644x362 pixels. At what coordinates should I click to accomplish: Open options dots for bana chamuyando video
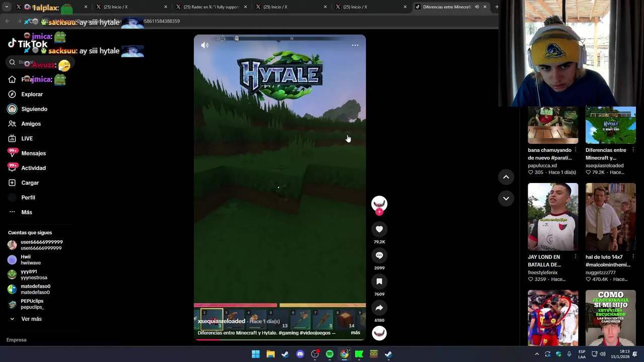click(576, 150)
